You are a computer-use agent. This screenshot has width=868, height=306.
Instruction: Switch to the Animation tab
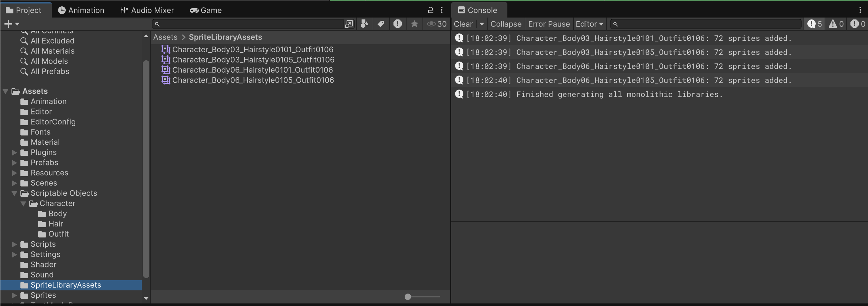(81, 10)
